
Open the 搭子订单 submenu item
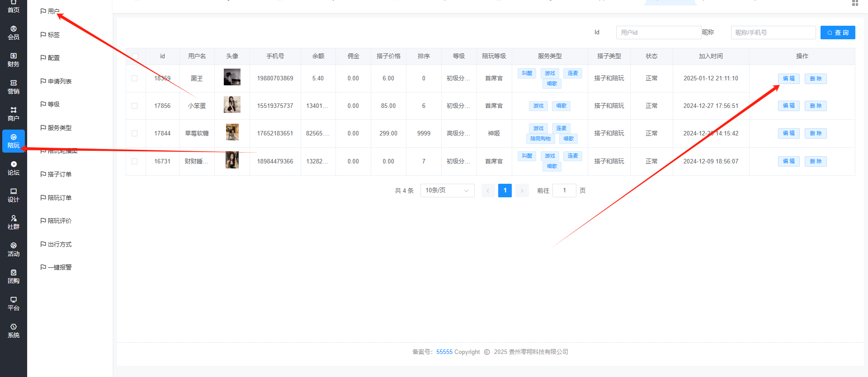[59, 174]
